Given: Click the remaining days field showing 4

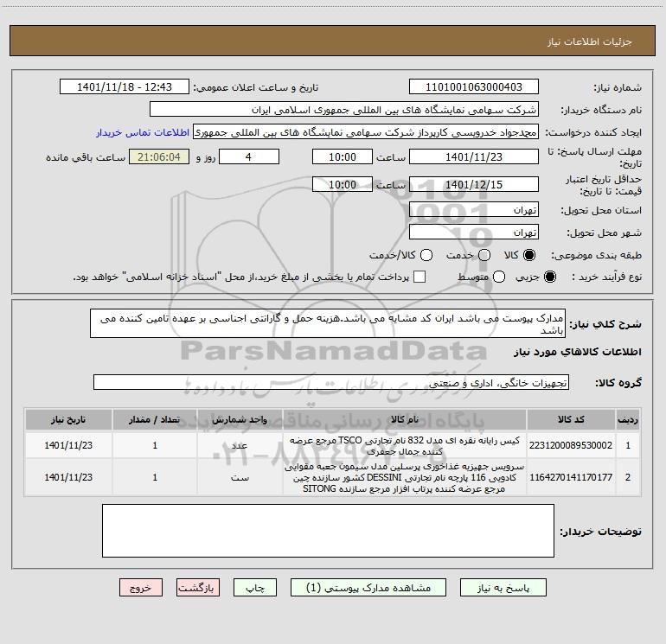Looking at the screenshot, I should click(248, 156).
